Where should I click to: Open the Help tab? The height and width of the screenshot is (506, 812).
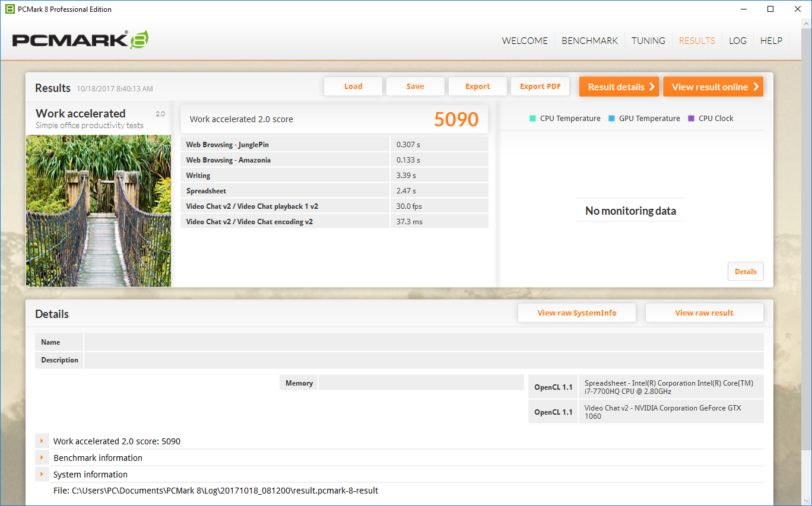pos(771,40)
